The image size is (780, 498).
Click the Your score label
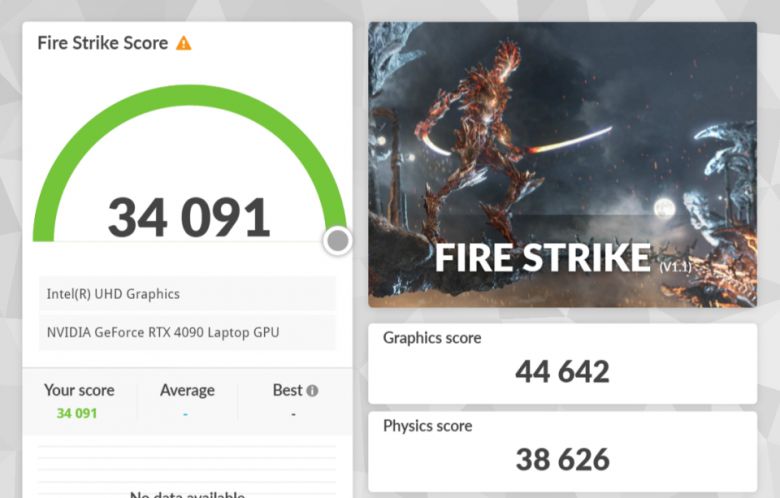point(79,390)
